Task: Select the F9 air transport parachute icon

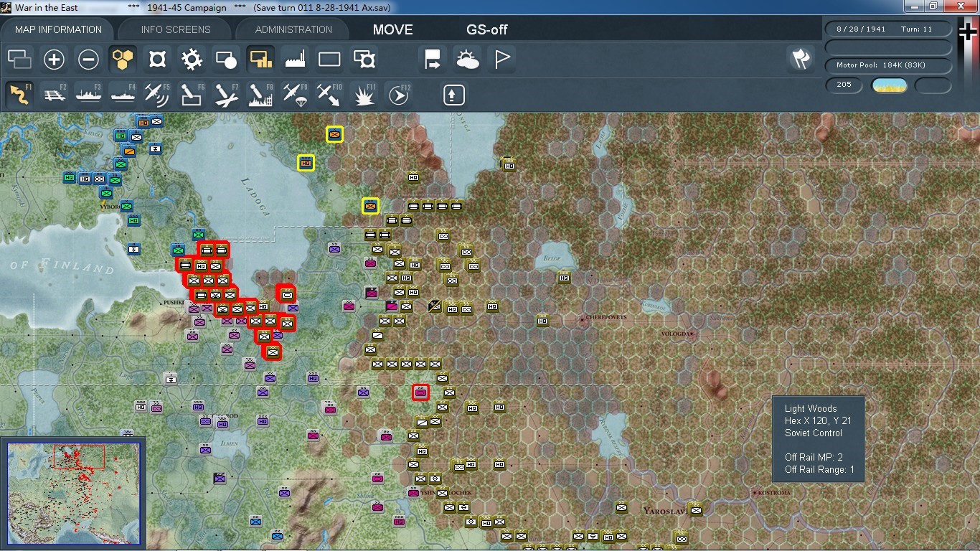Action: click(x=295, y=95)
